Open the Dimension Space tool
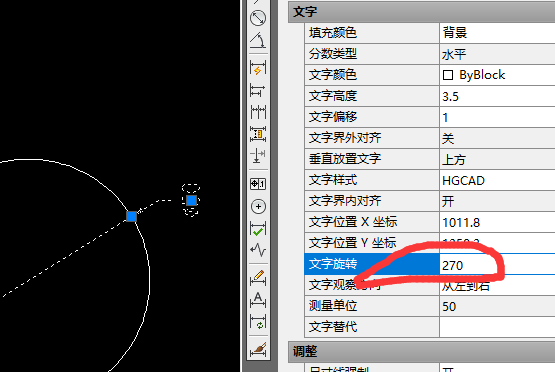 258,134
